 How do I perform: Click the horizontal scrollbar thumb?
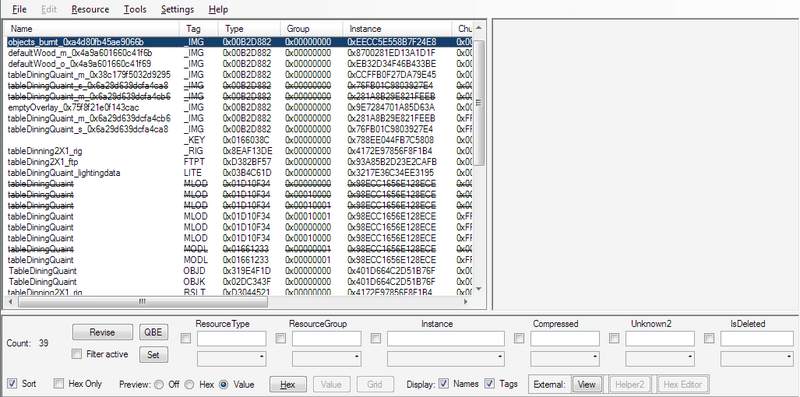143,302
